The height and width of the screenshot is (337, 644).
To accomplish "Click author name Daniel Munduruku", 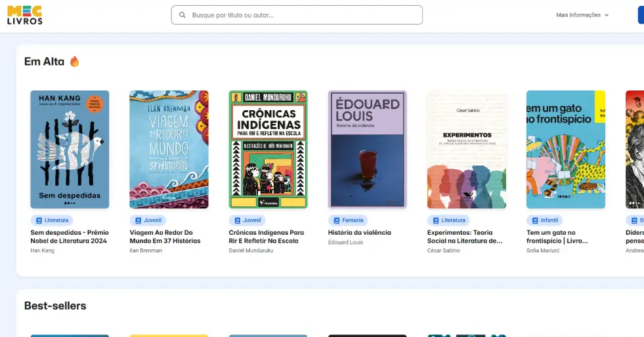I will [251, 250].
